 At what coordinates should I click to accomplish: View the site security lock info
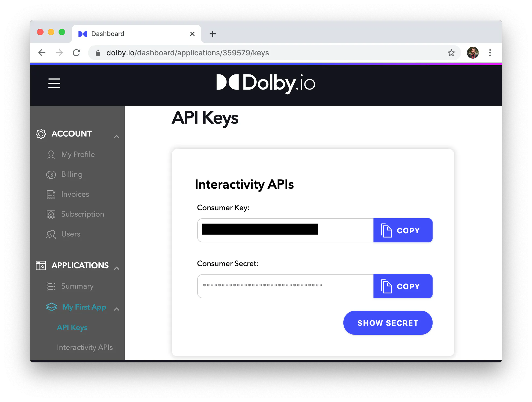(98, 53)
